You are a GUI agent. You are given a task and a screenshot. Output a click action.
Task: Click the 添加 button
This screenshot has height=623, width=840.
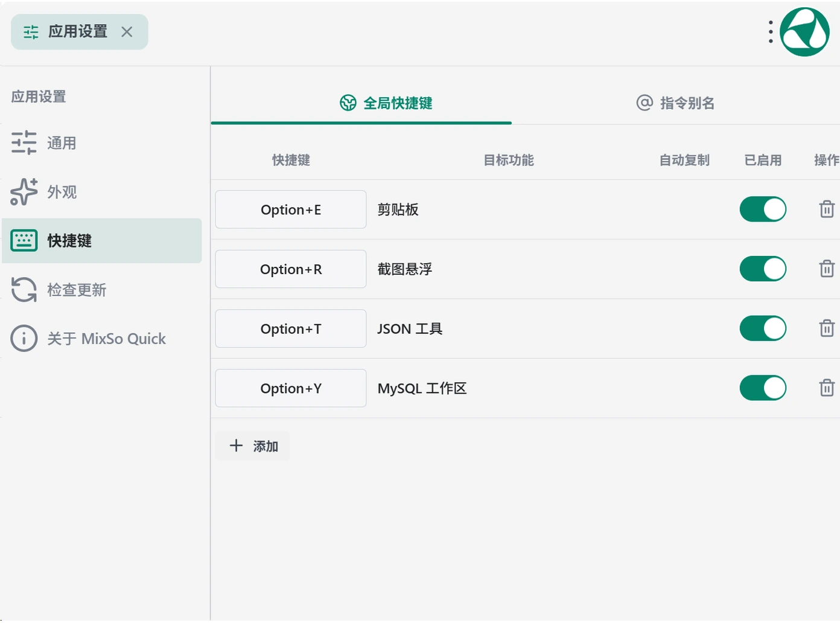pos(253,446)
